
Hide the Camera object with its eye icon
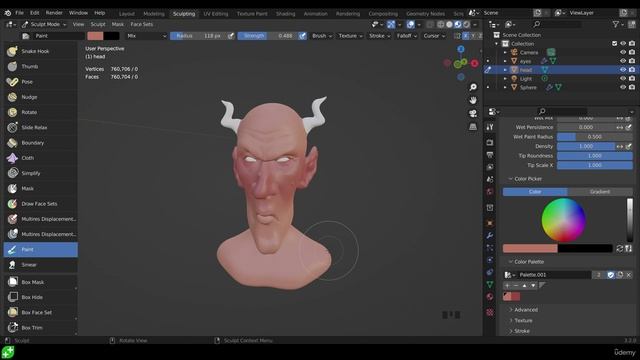623,52
